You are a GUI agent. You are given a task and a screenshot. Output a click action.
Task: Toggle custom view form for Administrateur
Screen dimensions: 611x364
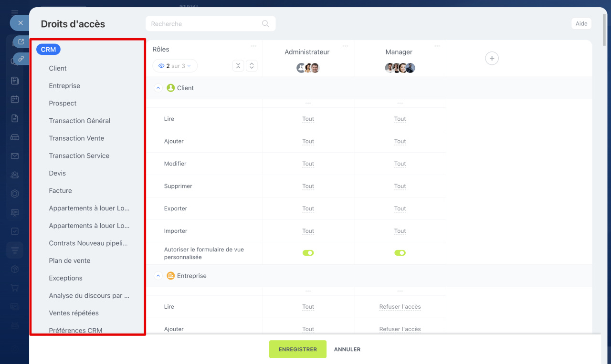point(308,253)
